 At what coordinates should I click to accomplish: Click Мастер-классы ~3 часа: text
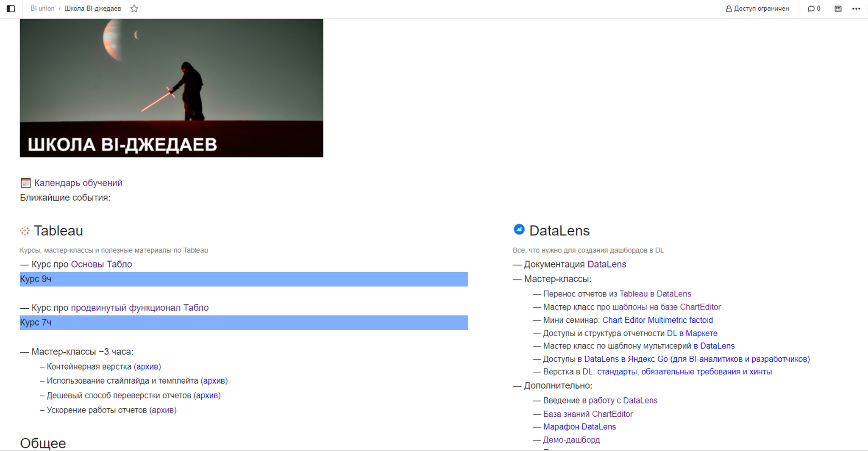point(82,352)
